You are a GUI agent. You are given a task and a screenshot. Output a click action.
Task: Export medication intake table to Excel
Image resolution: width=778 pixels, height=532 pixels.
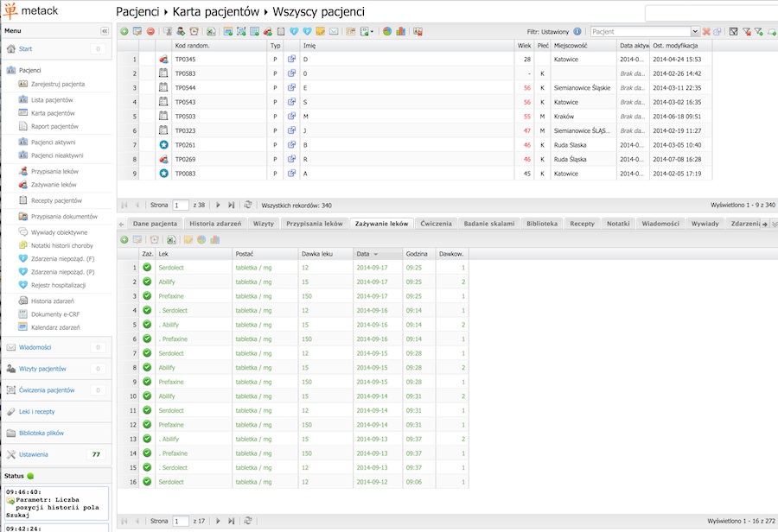(x=171, y=239)
